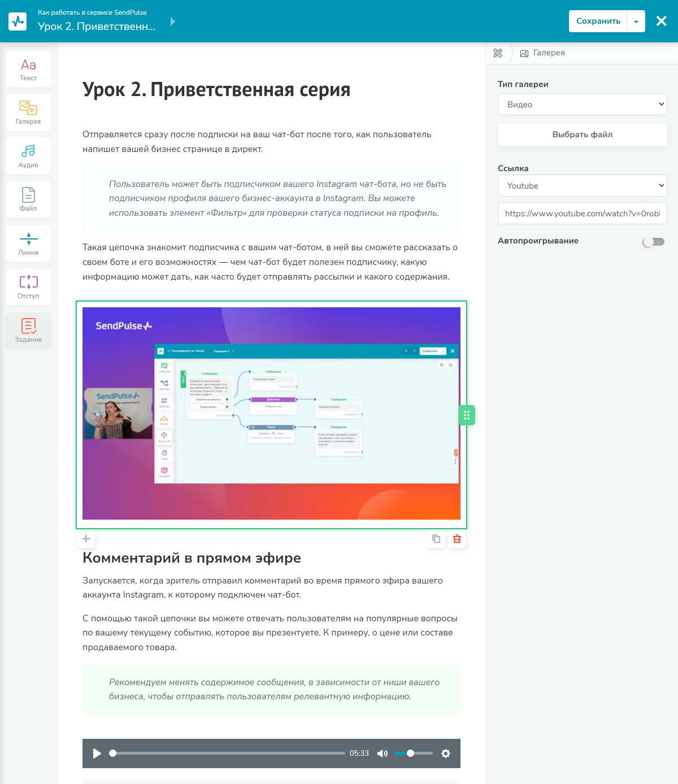Select the Текст element tool

click(x=28, y=69)
